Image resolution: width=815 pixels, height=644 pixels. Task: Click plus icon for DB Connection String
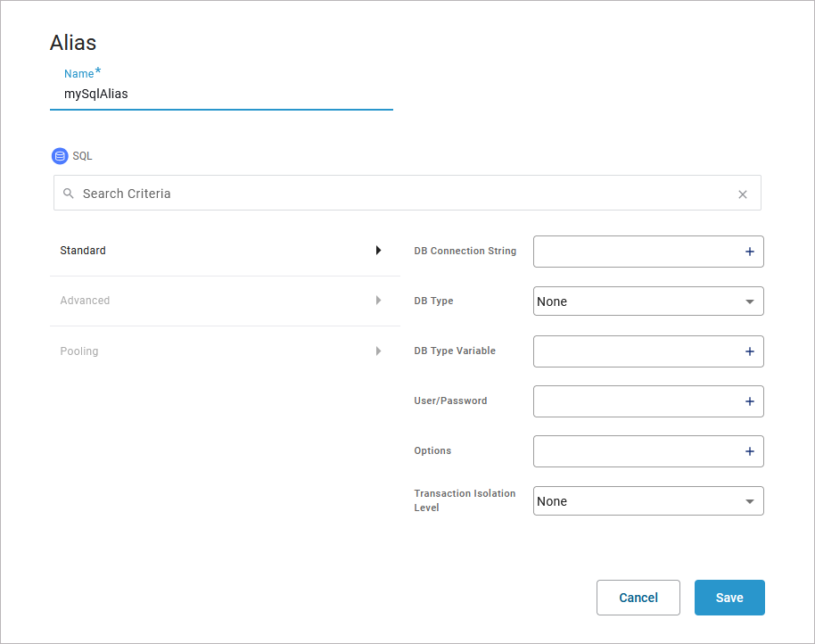coord(749,252)
